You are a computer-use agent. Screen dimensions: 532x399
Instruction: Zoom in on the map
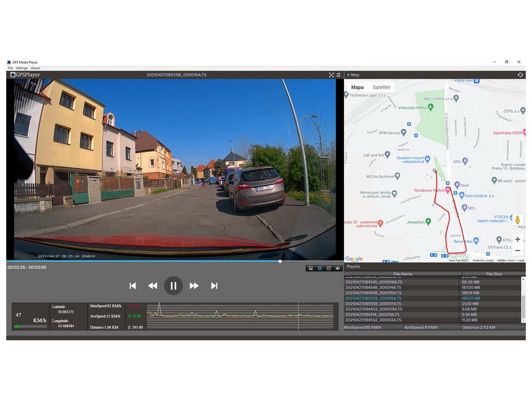(517, 240)
